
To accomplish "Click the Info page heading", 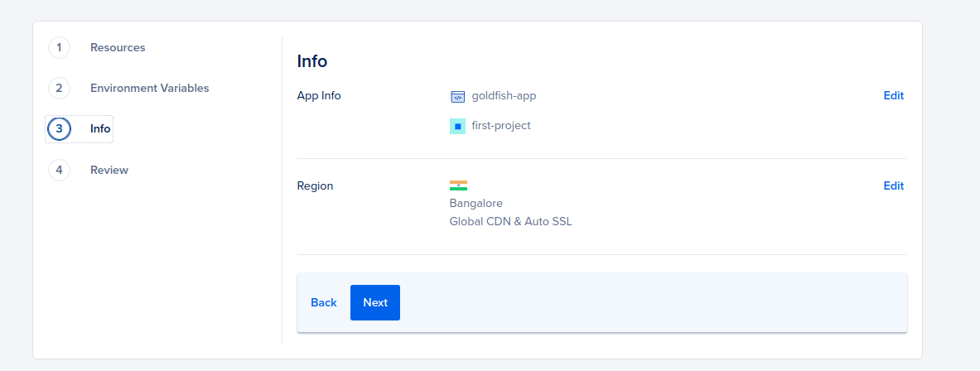I will [x=311, y=61].
